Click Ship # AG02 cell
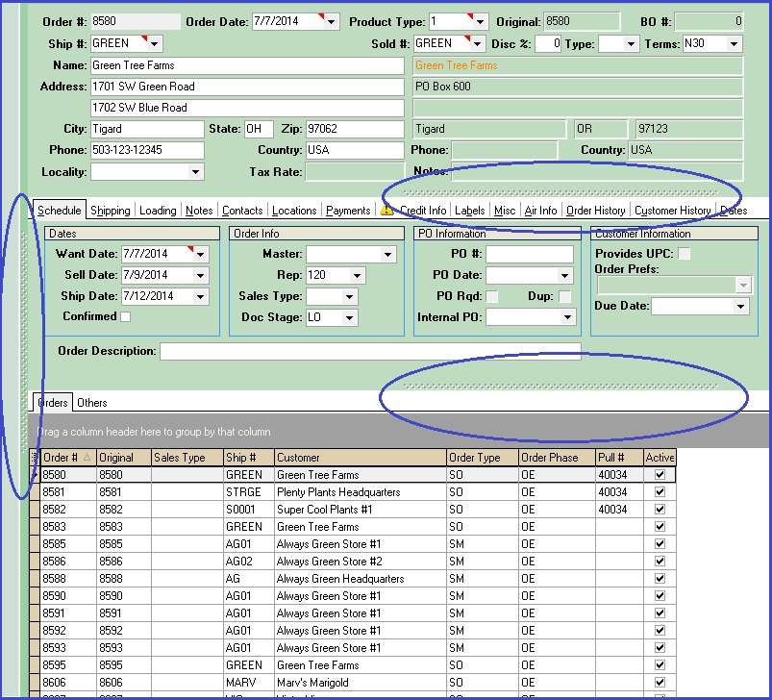The width and height of the screenshot is (772, 700). (249, 562)
